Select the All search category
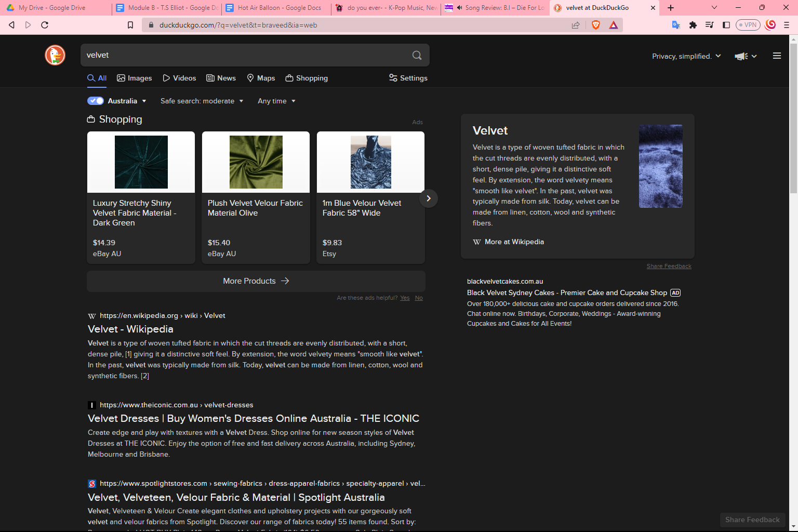The image size is (798, 532). tap(97, 78)
